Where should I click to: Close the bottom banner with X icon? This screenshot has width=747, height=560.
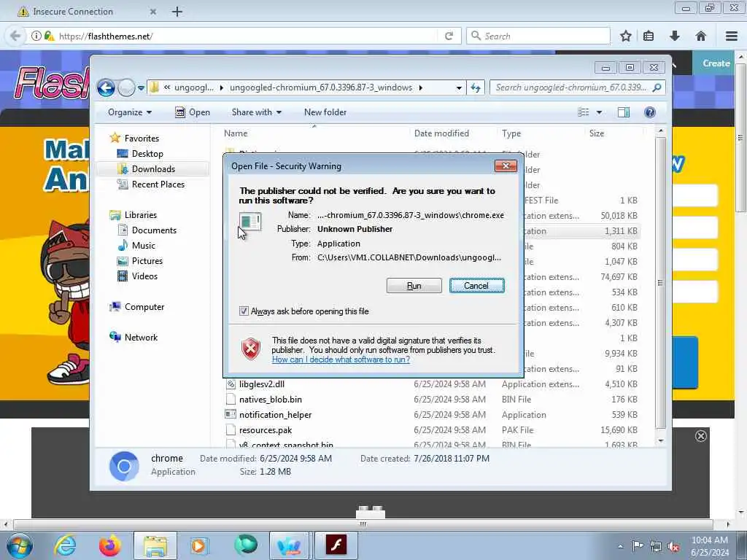click(701, 436)
